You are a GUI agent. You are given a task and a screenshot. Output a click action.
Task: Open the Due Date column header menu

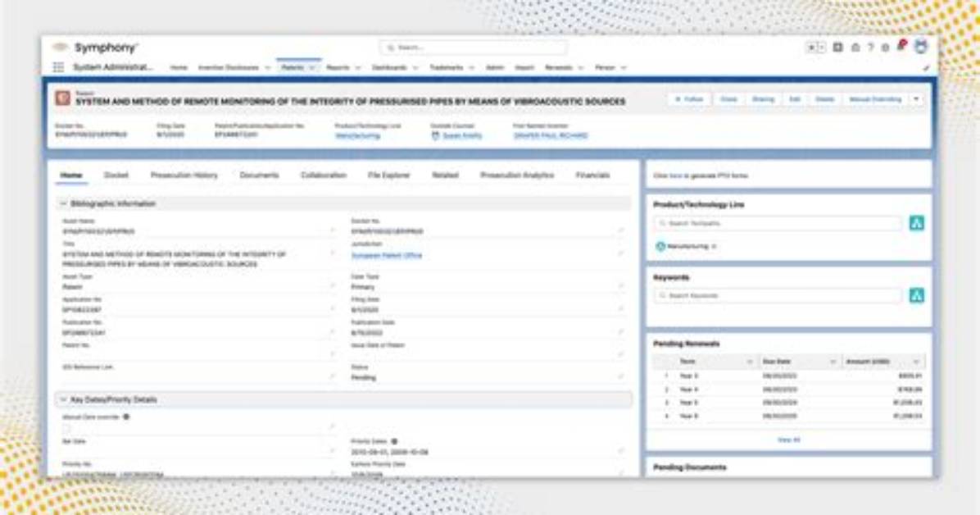pos(833,362)
